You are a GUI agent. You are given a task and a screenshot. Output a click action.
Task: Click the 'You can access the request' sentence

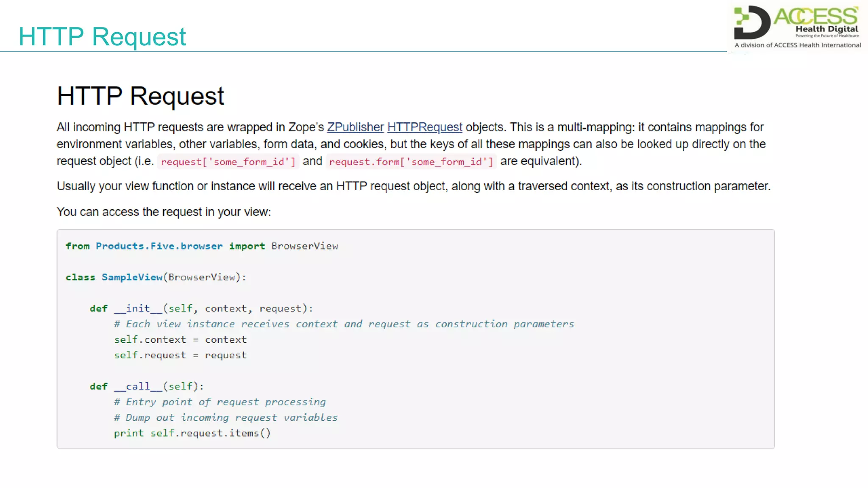click(x=164, y=212)
